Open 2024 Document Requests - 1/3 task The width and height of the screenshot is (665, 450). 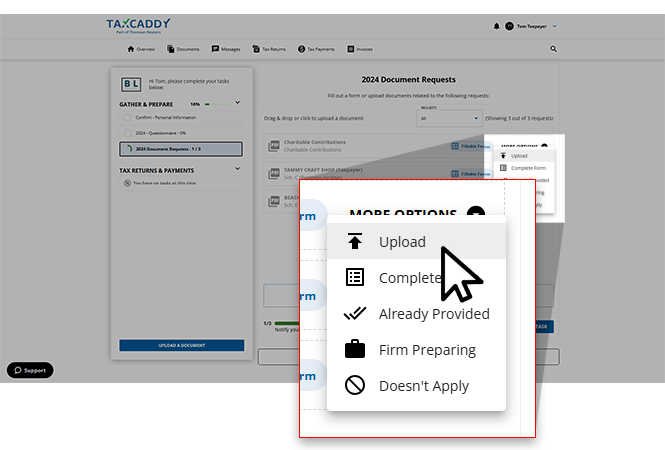click(x=181, y=149)
